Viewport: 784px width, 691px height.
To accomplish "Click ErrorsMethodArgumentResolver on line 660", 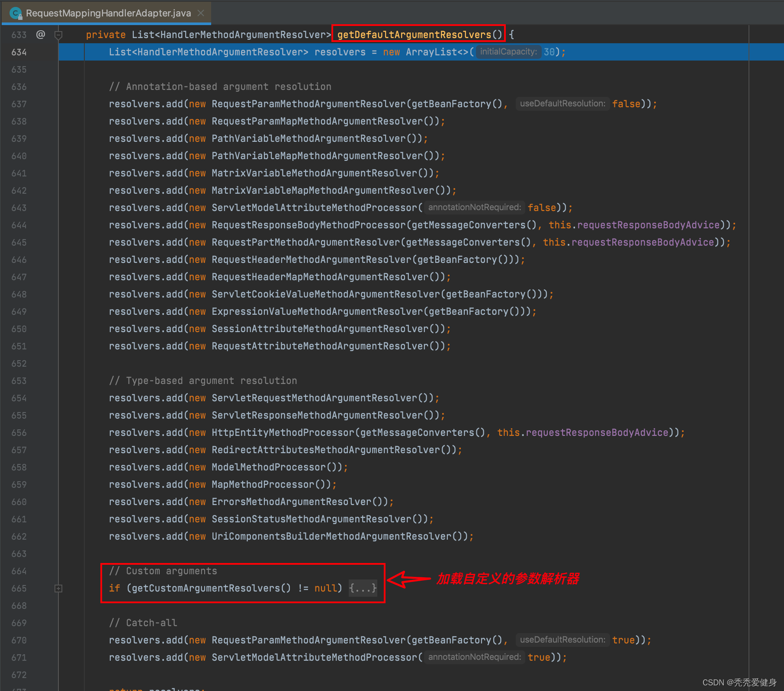I will pyautogui.click(x=291, y=502).
